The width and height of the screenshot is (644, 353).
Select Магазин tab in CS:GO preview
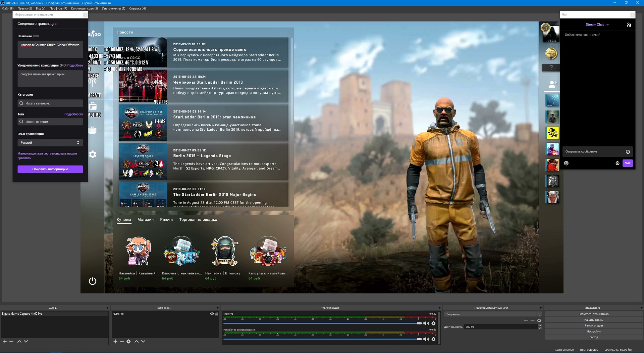point(146,220)
